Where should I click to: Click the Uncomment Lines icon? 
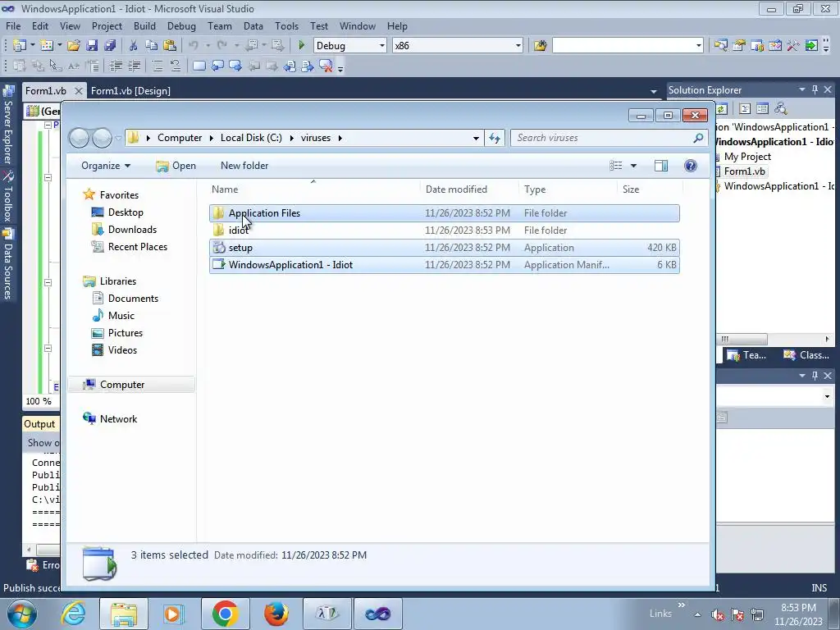point(176,66)
